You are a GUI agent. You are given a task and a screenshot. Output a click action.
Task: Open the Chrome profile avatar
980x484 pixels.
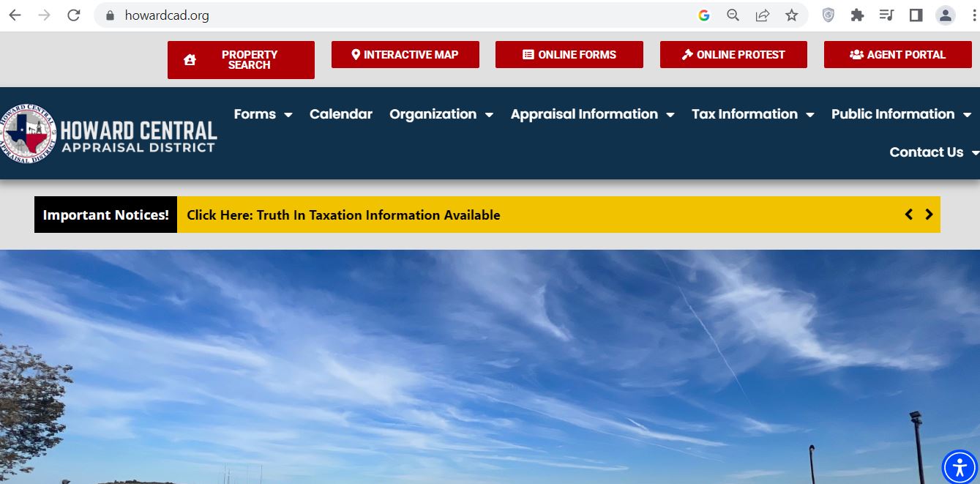click(946, 15)
